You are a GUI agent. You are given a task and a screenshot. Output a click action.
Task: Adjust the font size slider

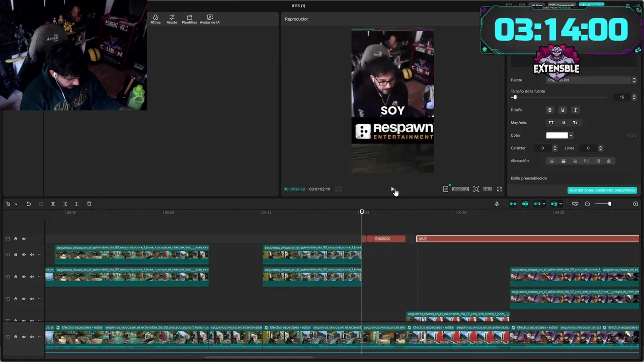pos(514,97)
